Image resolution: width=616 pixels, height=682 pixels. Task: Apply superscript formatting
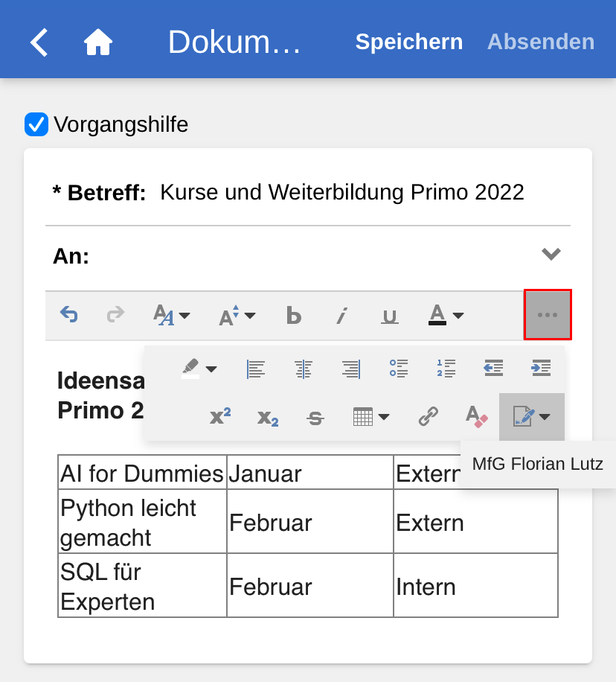220,417
